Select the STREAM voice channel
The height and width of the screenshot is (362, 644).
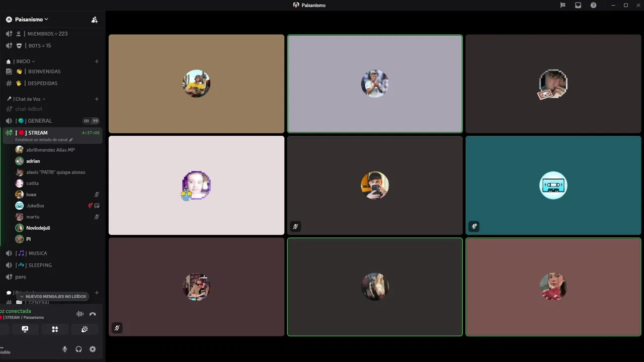pyautogui.click(x=38, y=133)
